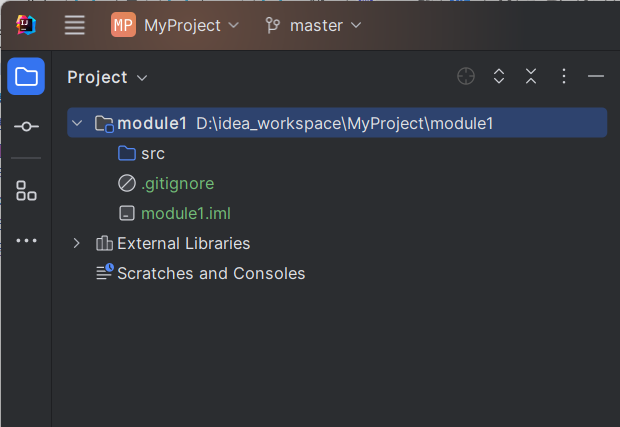This screenshot has height=427, width=620.
Task: Click the IntelliJ IDEA logo icon
Action: [26, 25]
